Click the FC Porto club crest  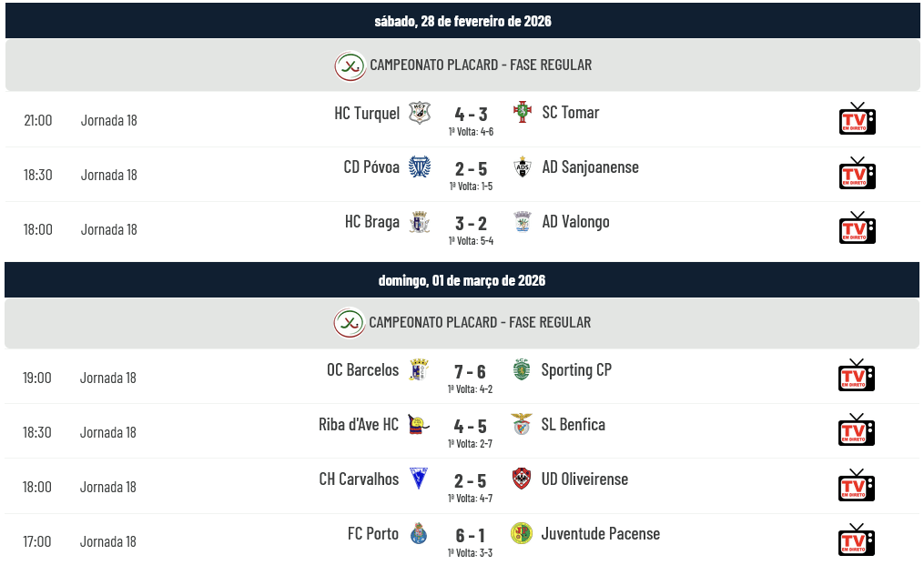point(419,533)
